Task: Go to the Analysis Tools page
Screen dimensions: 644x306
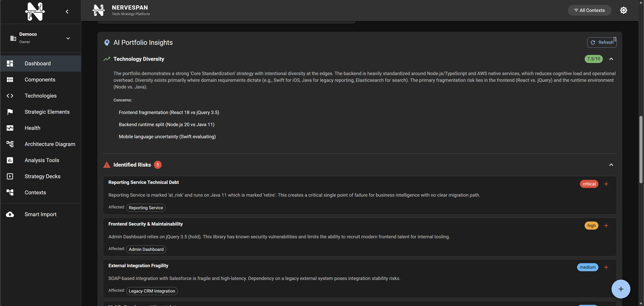Action: coord(42,160)
